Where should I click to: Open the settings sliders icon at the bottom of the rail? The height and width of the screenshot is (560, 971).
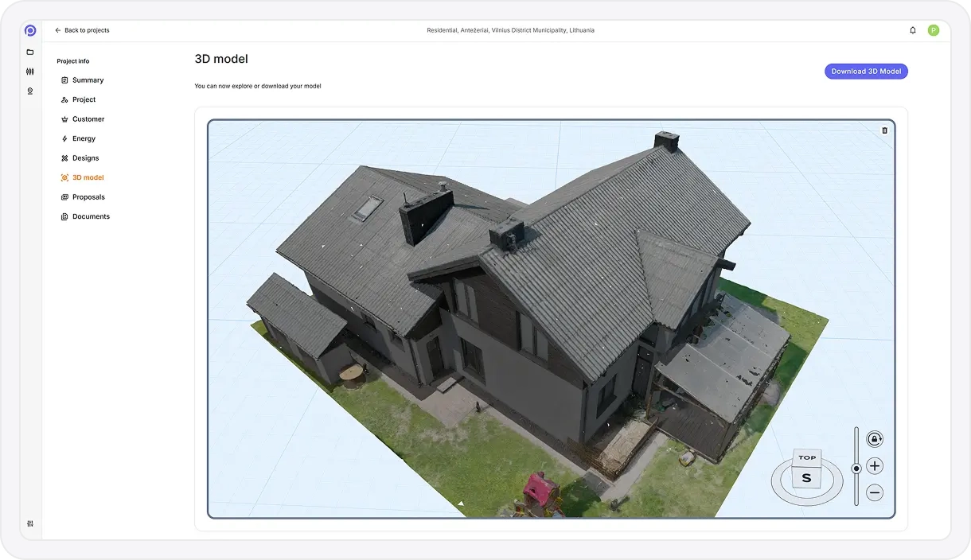click(x=30, y=523)
